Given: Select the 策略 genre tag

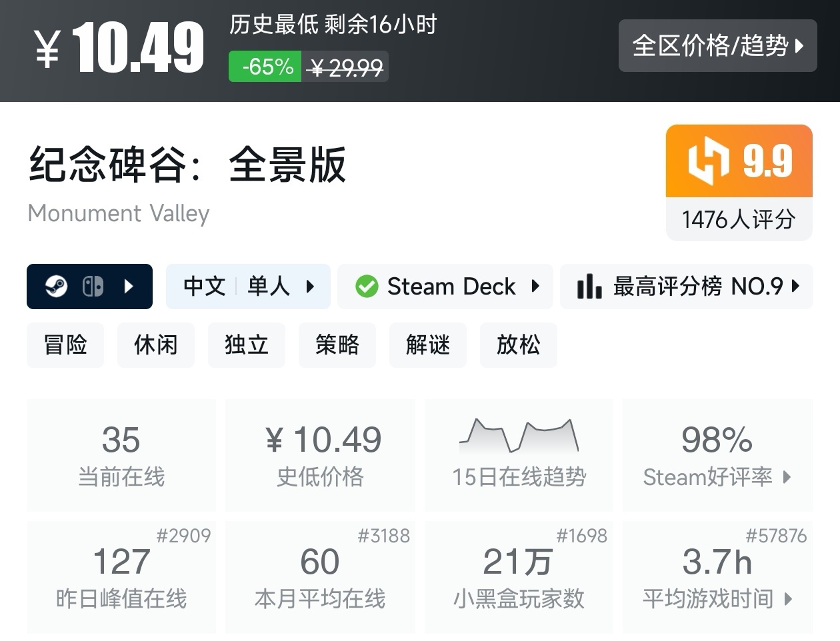Looking at the screenshot, I should [337, 345].
